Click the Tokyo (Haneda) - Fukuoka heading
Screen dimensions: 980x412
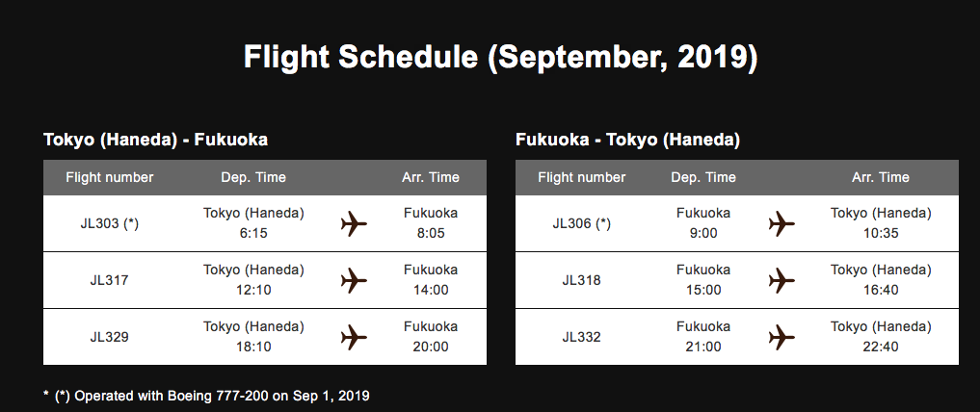(x=155, y=140)
